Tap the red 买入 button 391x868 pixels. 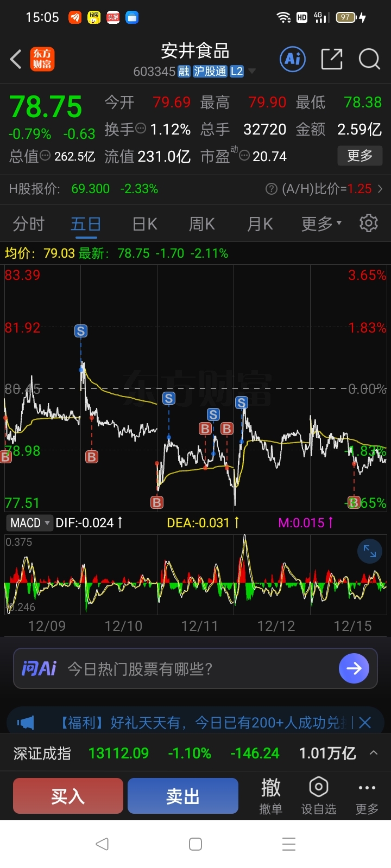click(68, 796)
